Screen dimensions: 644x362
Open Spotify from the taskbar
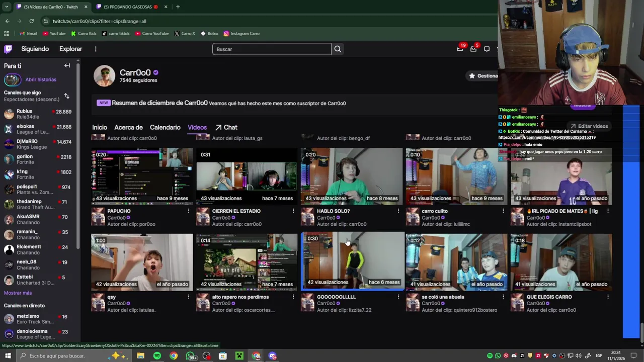[x=157, y=356]
